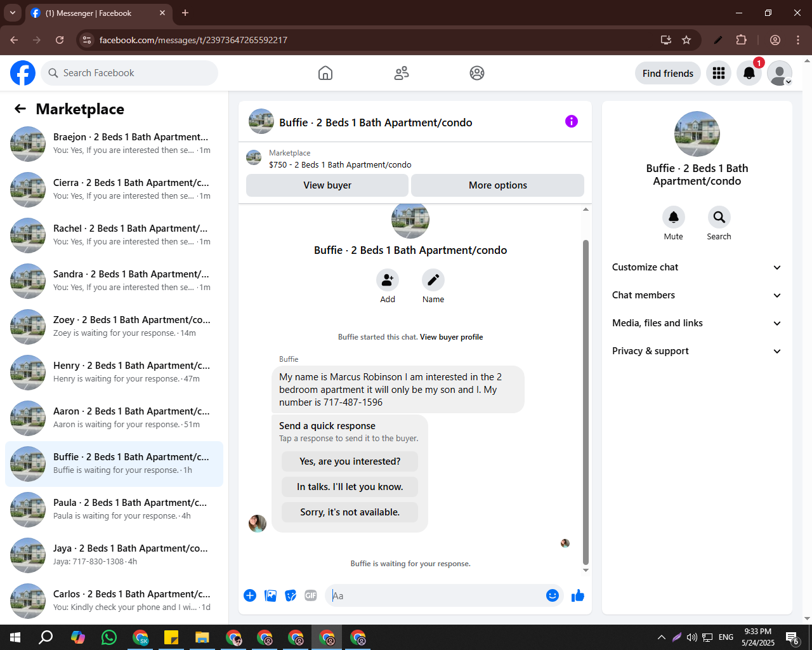Click the Search Facebook field
Viewport: 812px width, 650px height.
coord(129,73)
